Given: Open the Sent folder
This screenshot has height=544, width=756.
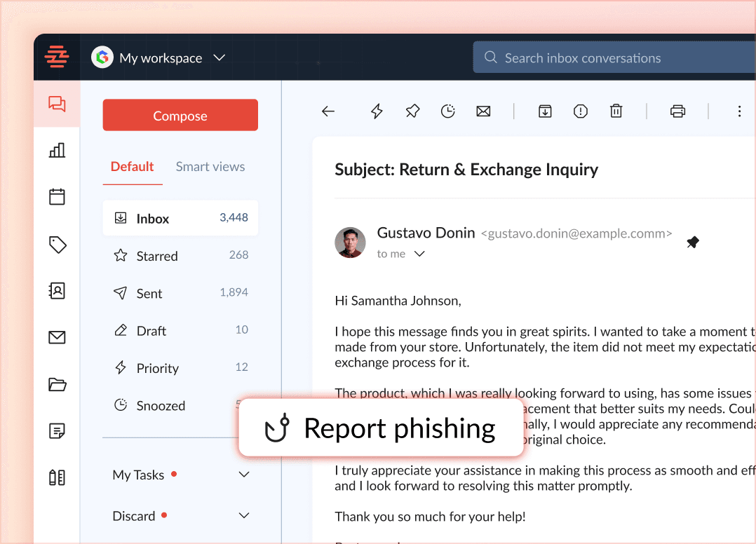Looking at the screenshot, I should coord(180,293).
